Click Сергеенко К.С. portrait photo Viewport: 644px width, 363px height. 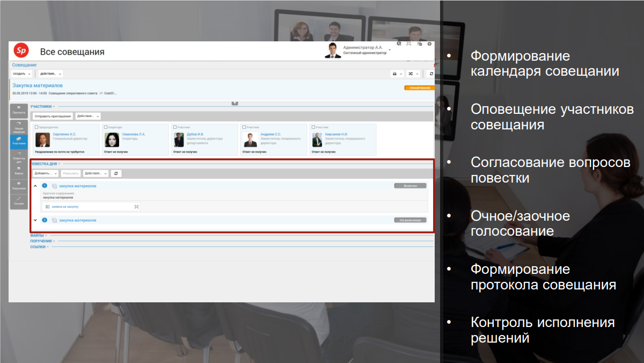[x=42, y=140]
